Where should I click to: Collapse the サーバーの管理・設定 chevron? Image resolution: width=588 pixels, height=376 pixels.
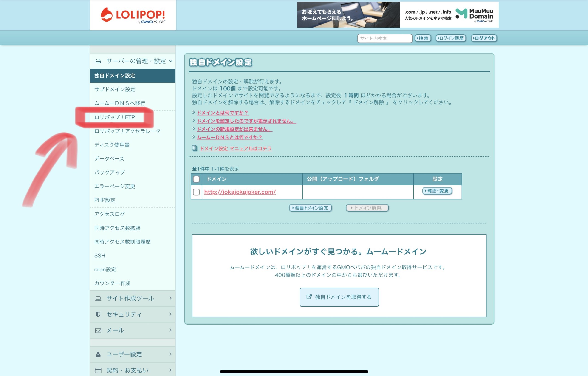tap(171, 61)
